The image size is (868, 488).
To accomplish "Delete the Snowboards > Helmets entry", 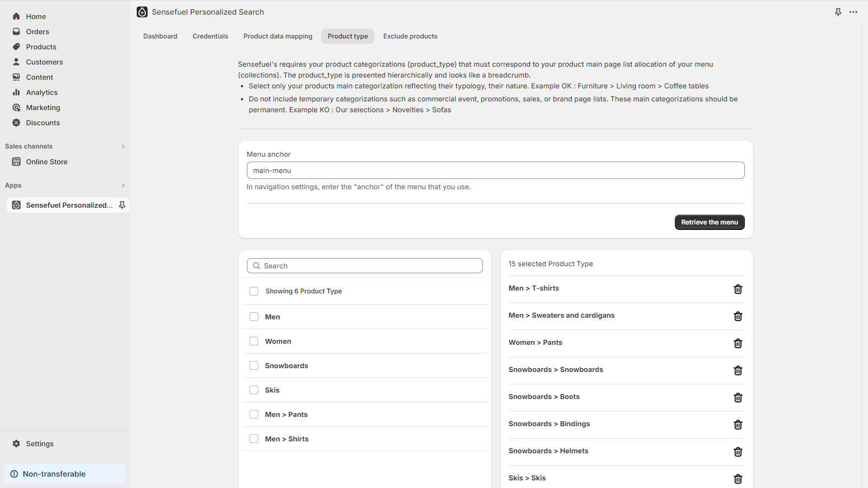I will coord(738,452).
